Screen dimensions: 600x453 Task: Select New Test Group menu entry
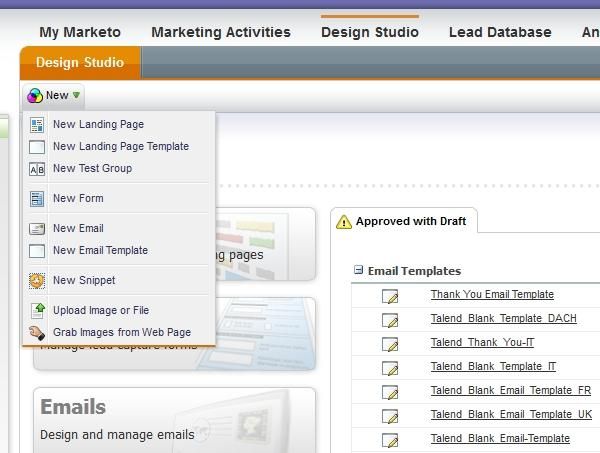click(x=119, y=168)
